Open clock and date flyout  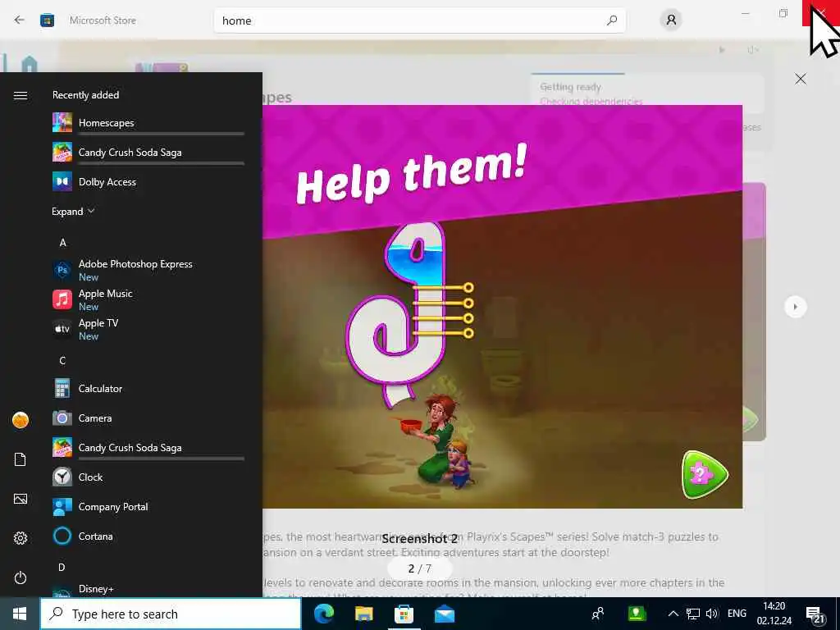pyautogui.click(x=774, y=614)
